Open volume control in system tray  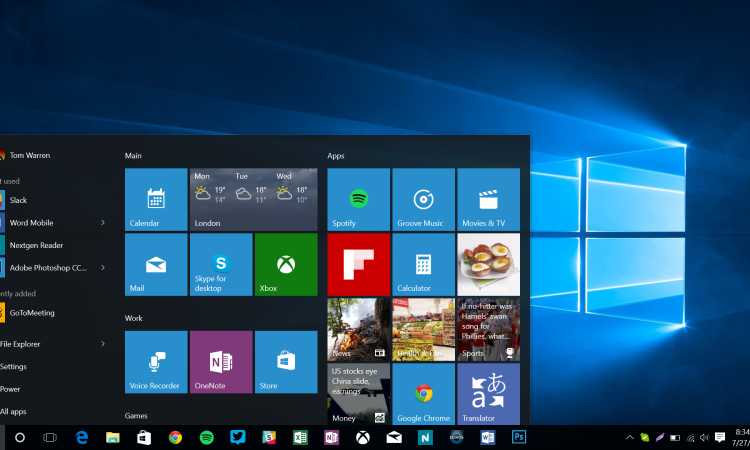tap(704, 437)
